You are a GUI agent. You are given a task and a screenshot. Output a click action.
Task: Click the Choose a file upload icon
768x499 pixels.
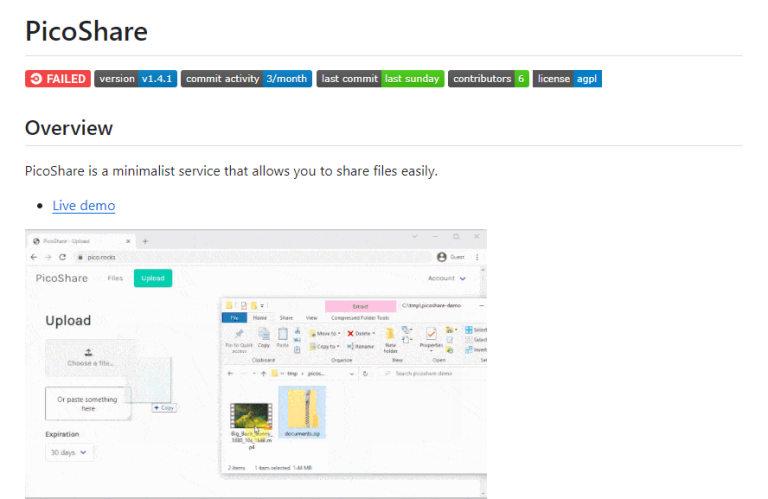[88, 351]
